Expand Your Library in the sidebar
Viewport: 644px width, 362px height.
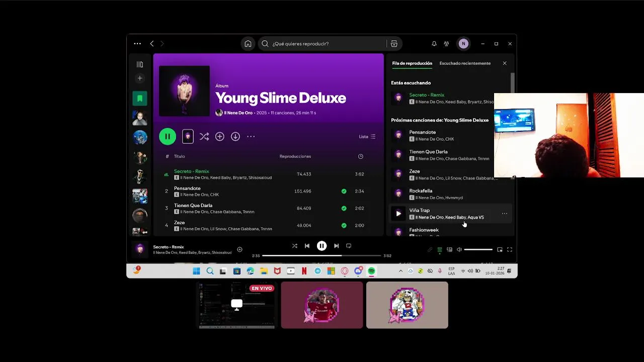pyautogui.click(x=140, y=64)
